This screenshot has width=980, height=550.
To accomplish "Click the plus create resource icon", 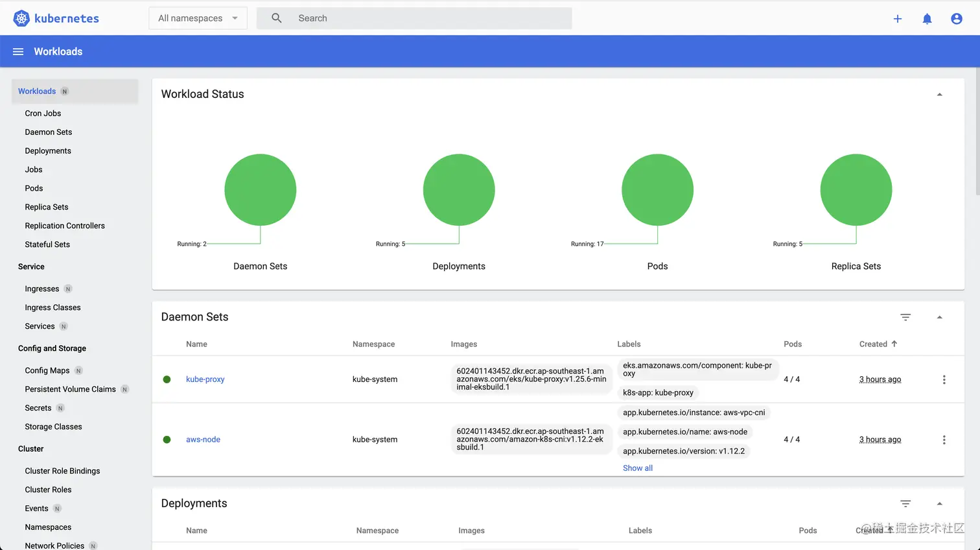I will point(898,19).
